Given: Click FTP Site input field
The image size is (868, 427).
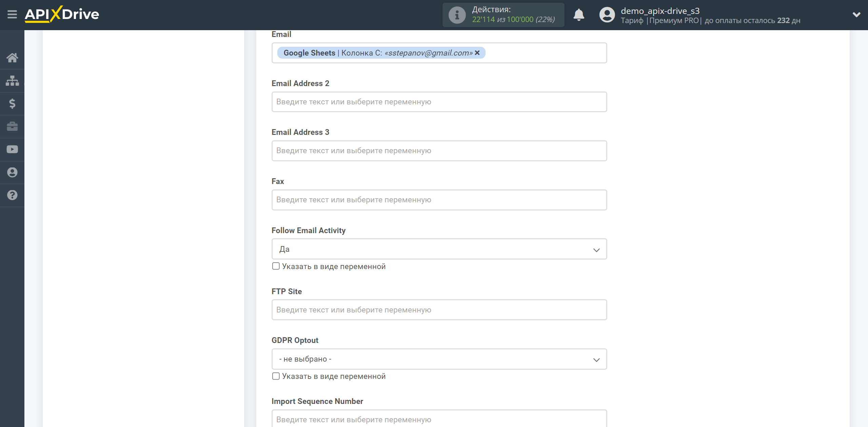Looking at the screenshot, I should 438,310.
